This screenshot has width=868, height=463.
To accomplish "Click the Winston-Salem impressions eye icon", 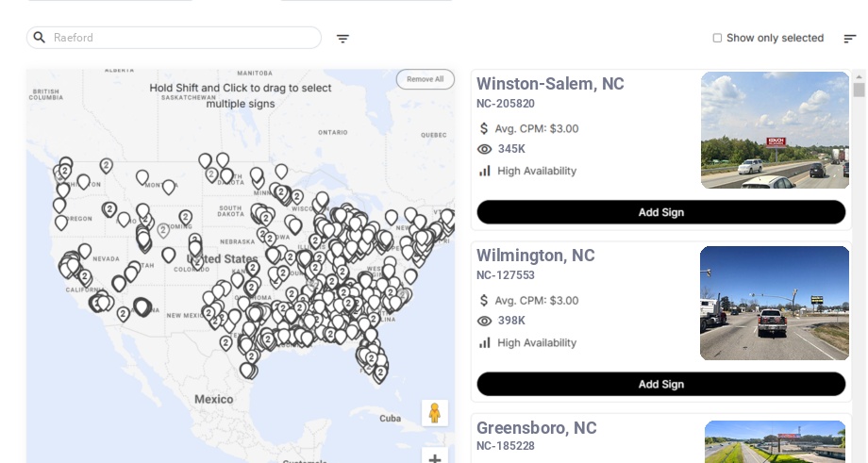I will pos(484,149).
